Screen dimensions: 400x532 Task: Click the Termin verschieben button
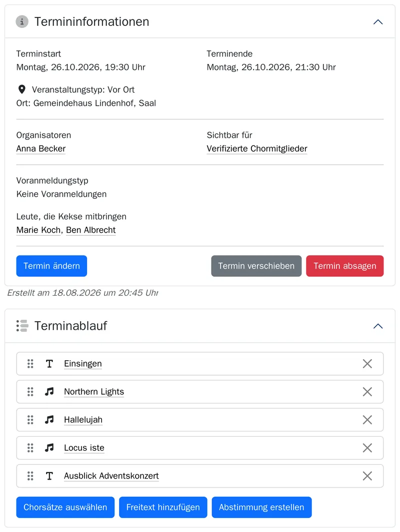pos(256,266)
